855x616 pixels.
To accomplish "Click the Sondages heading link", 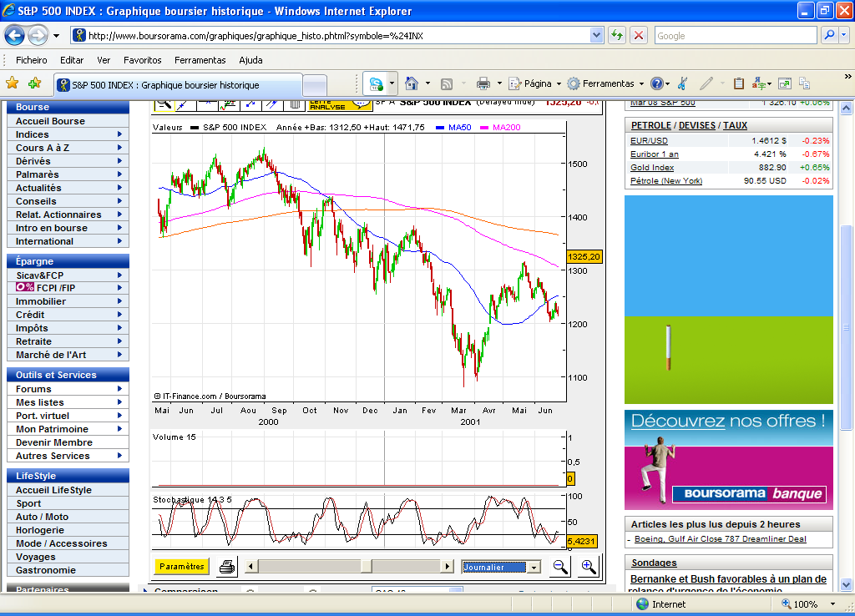I will (654, 563).
